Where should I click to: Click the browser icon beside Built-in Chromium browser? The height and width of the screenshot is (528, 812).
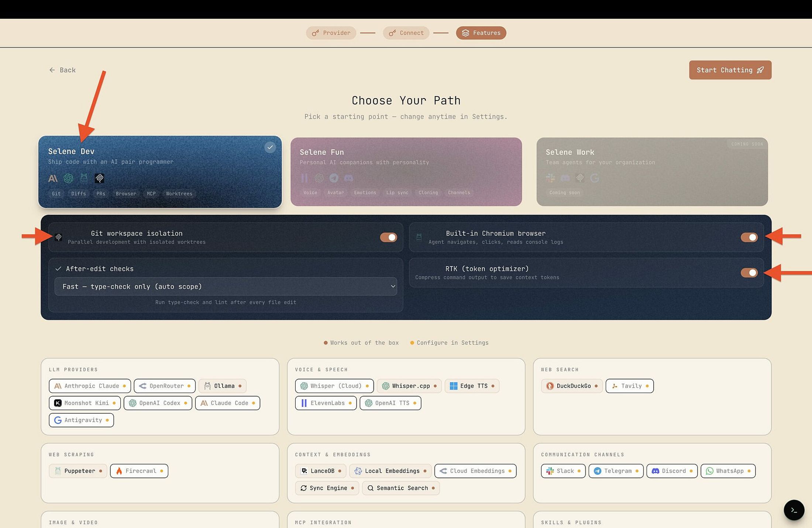point(419,237)
